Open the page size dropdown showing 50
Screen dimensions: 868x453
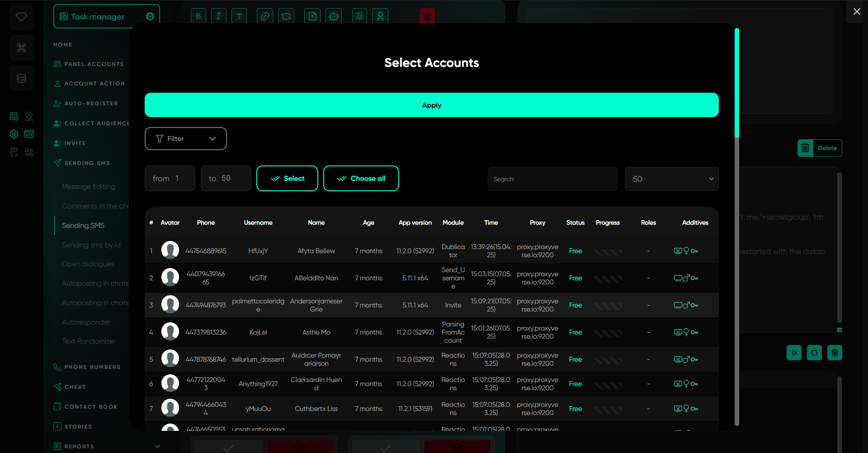coord(671,179)
